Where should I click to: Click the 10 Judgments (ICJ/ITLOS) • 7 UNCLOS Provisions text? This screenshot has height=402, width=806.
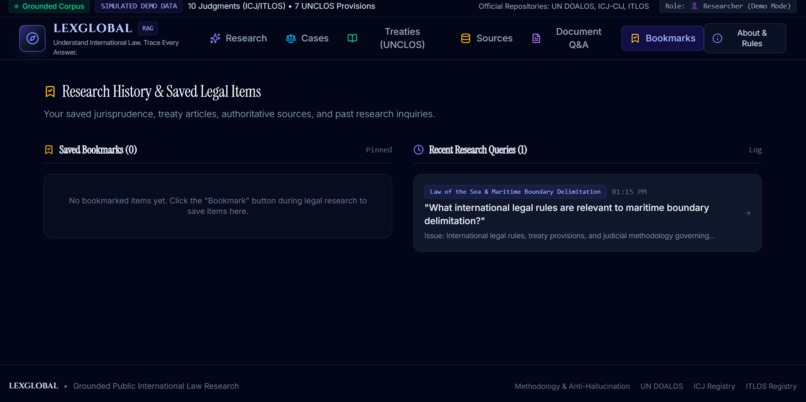pyautogui.click(x=281, y=6)
